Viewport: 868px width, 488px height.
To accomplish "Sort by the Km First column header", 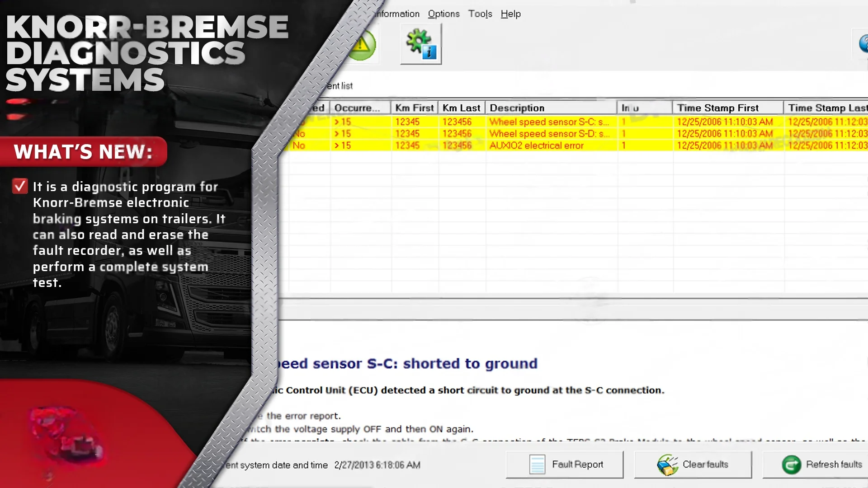I will click(414, 108).
